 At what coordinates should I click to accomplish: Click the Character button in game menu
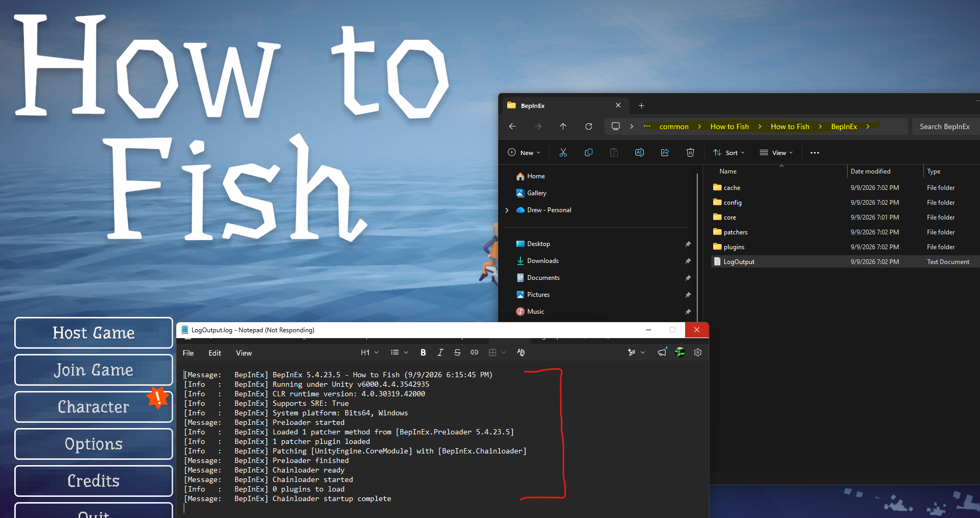pyautogui.click(x=94, y=407)
